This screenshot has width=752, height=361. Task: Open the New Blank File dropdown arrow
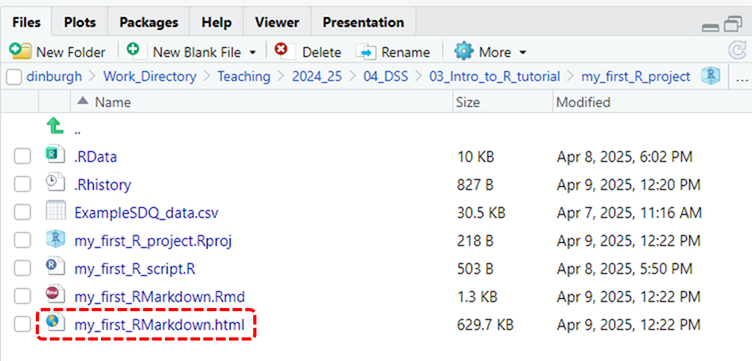coord(253,52)
